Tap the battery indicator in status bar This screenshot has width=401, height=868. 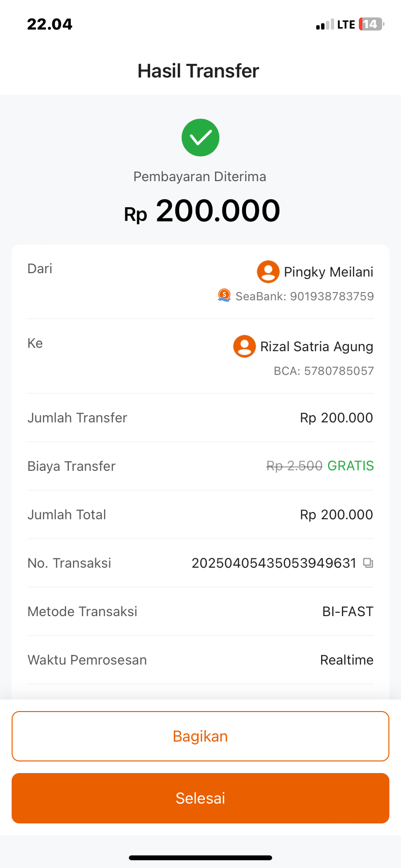[371, 24]
